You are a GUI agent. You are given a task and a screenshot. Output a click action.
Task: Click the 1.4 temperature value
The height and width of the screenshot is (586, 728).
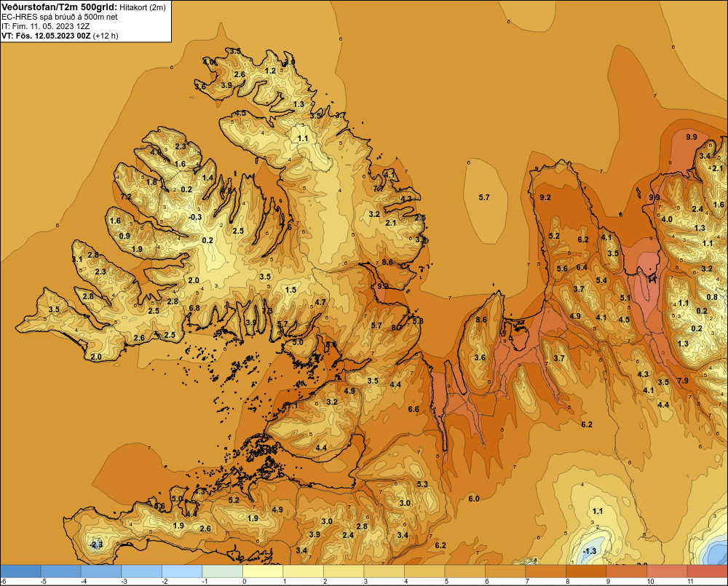[x=208, y=178]
